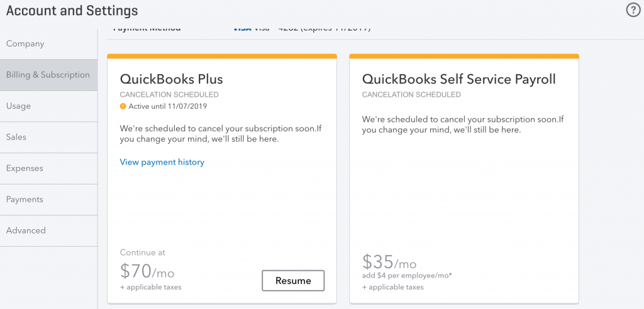
Task: Click the $35/mo payroll price
Action: pos(389,262)
